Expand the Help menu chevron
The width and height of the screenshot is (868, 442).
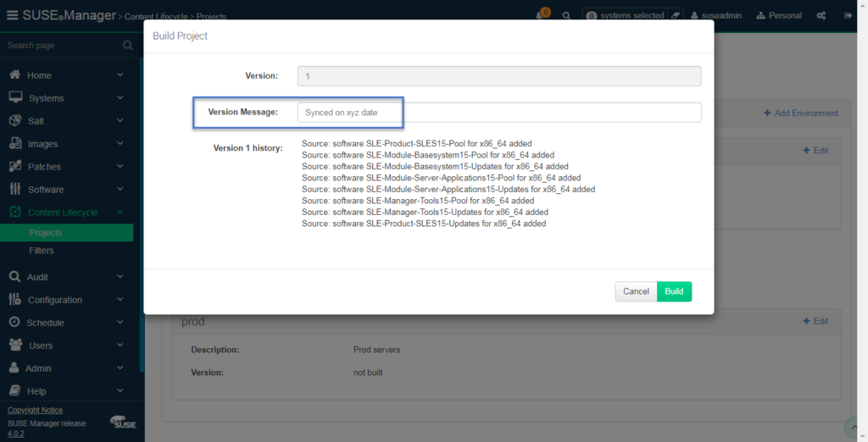click(x=120, y=390)
